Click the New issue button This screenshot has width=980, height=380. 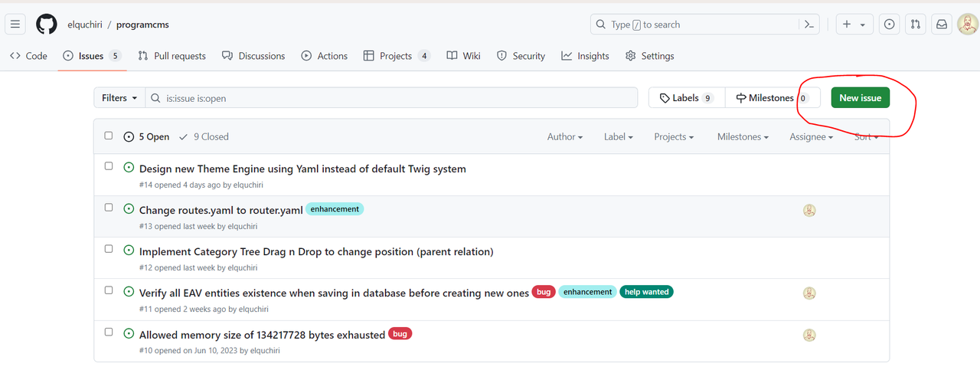pyautogui.click(x=861, y=98)
